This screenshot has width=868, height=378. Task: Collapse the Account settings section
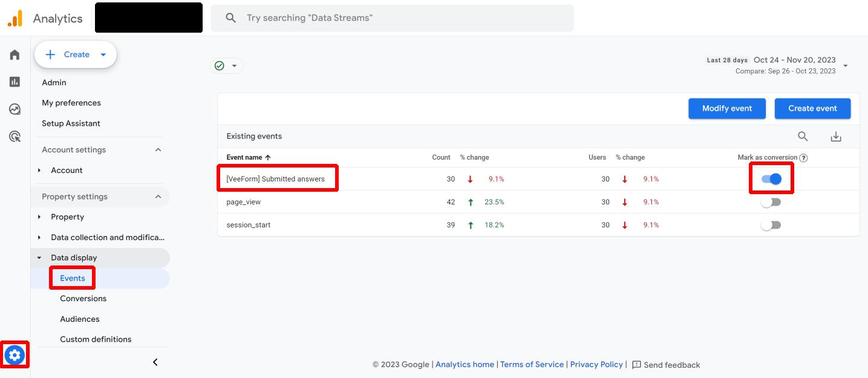[158, 149]
